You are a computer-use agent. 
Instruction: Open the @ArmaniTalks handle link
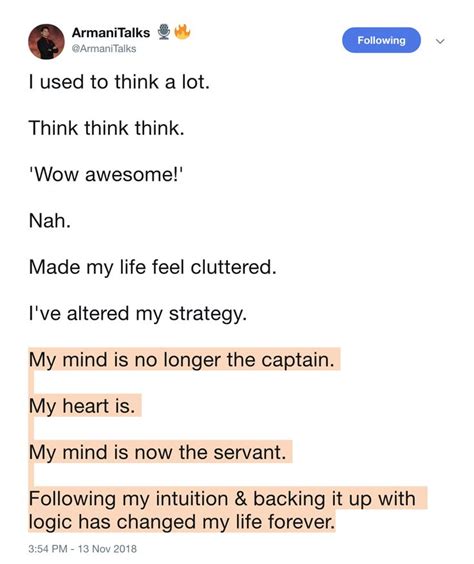104,49
